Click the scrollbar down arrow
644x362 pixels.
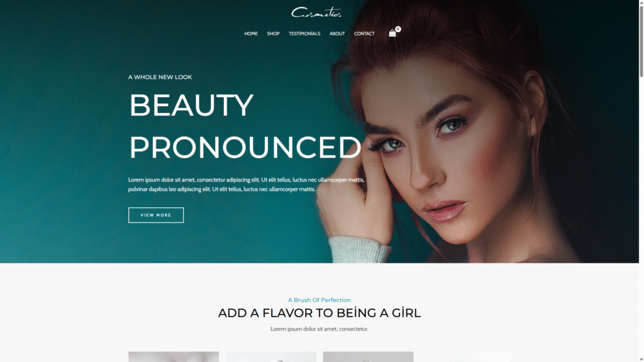pos(641,359)
